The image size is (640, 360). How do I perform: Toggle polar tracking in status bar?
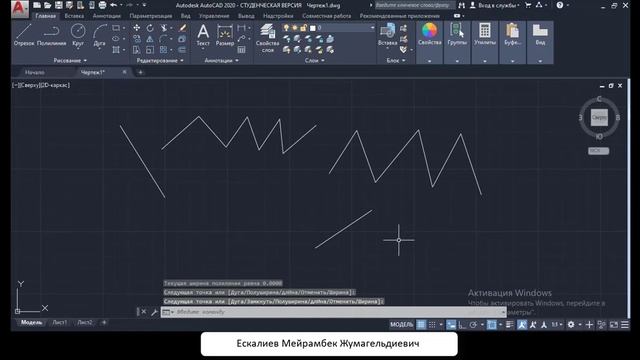coord(473,324)
